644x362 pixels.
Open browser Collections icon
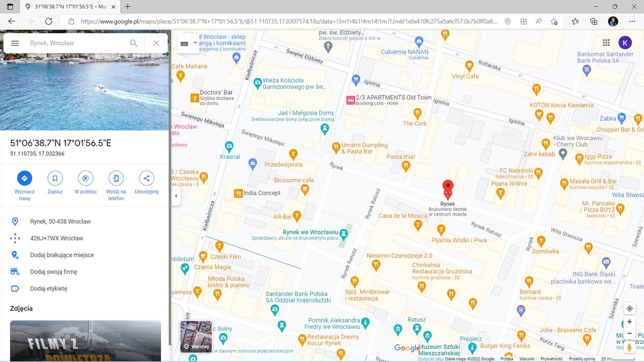tap(594, 21)
